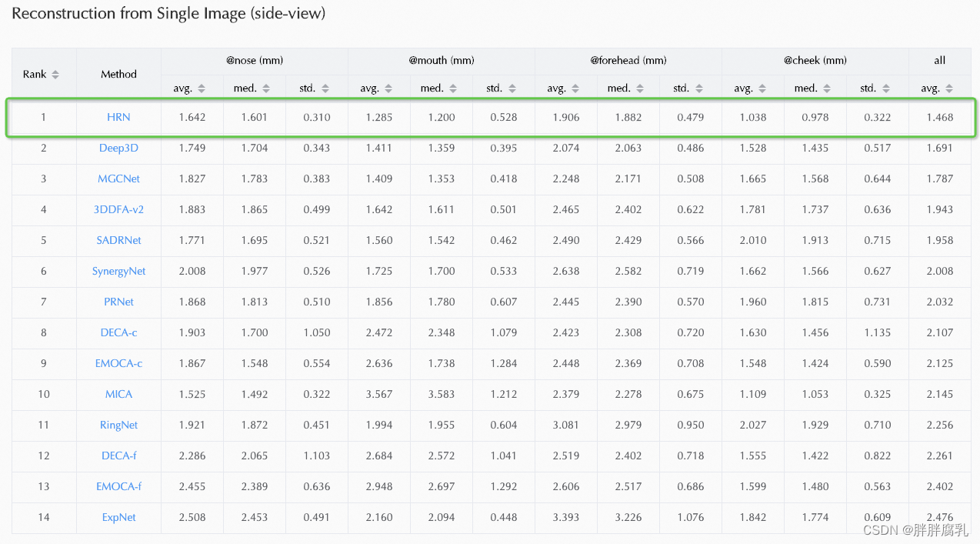Open the Deep3D method link
Screen dimensions: 980x544
point(118,148)
